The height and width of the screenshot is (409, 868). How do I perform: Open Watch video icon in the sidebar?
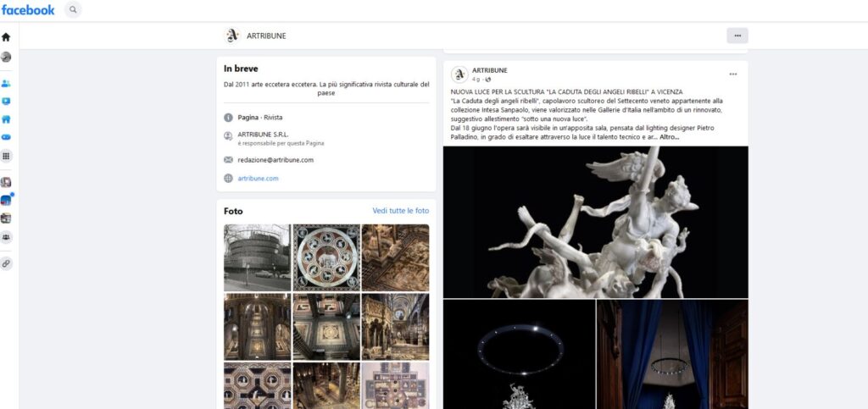[6, 101]
